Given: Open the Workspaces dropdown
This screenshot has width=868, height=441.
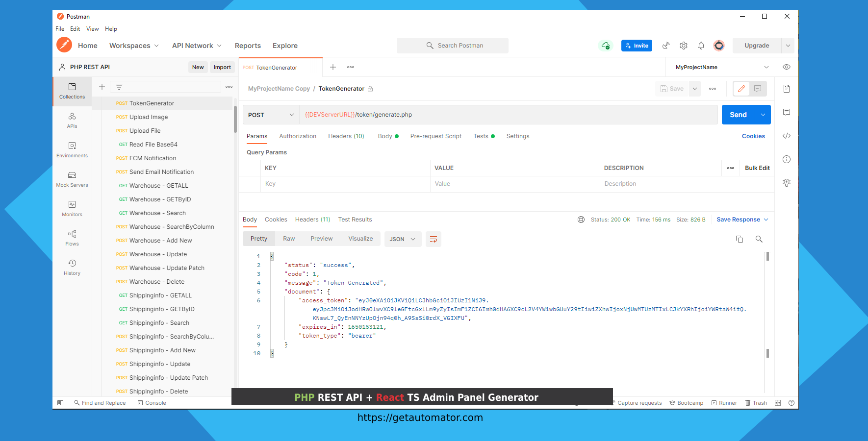Looking at the screenshot, I should [134, 46].
